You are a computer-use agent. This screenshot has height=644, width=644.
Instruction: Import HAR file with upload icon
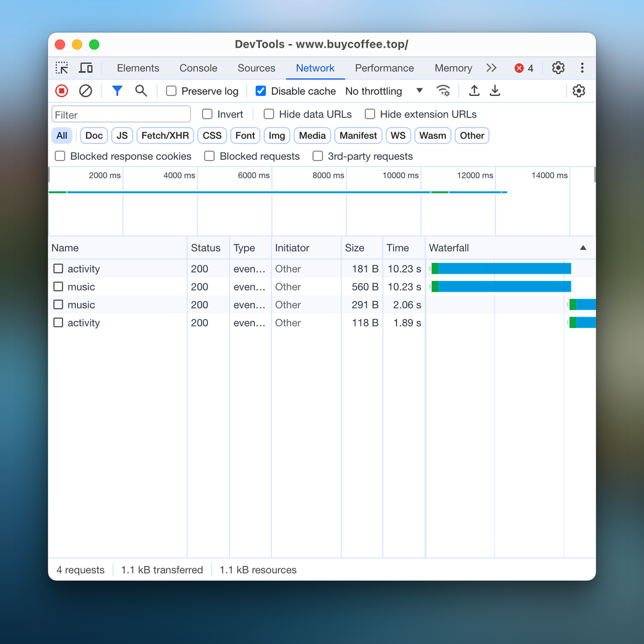point(474,91)
